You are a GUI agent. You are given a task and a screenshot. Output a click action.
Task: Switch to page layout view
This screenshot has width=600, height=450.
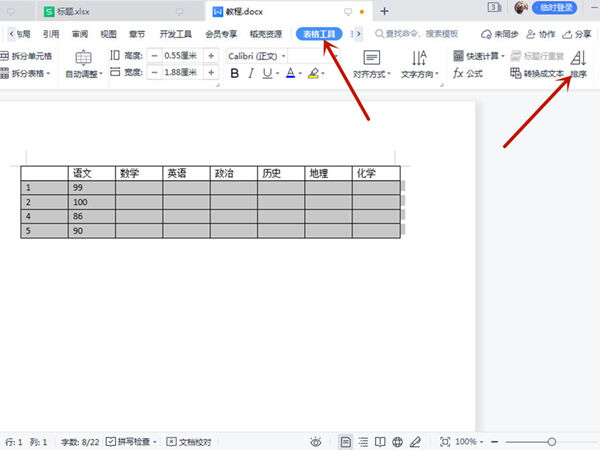pos(345,441)
